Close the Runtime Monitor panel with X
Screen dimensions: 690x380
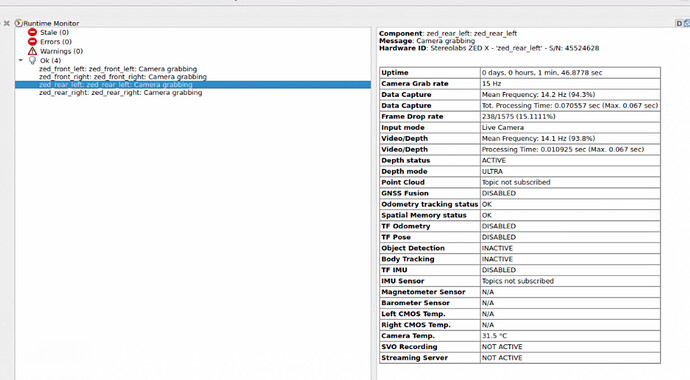(6, 23)
